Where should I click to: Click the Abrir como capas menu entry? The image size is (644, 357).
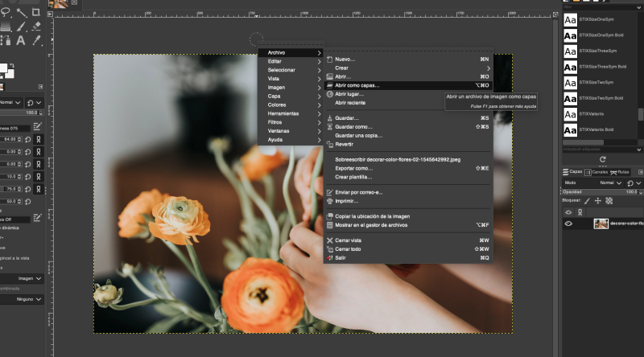(357, 85)
